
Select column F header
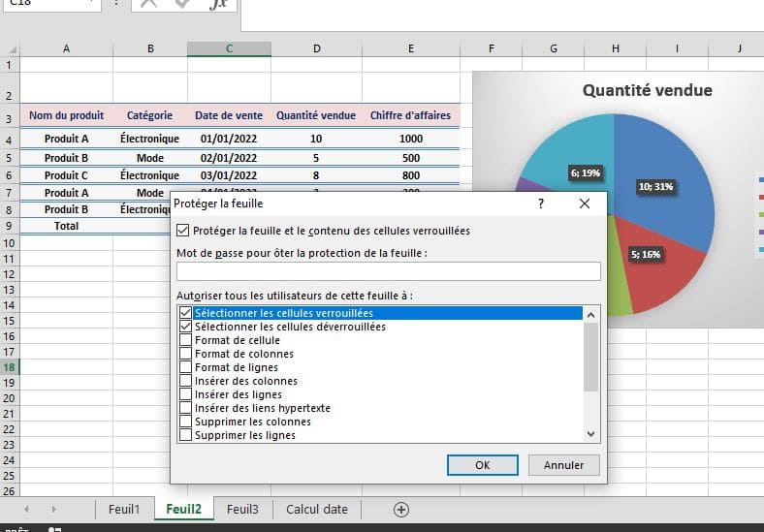[492, 48]
